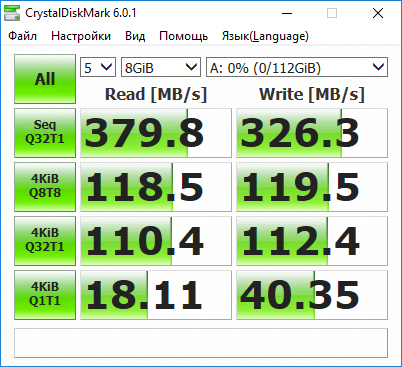The height and width of the screenshot is (367, 402).
Task: Click the empty comment field at bottom
Action: click(201, 343)
